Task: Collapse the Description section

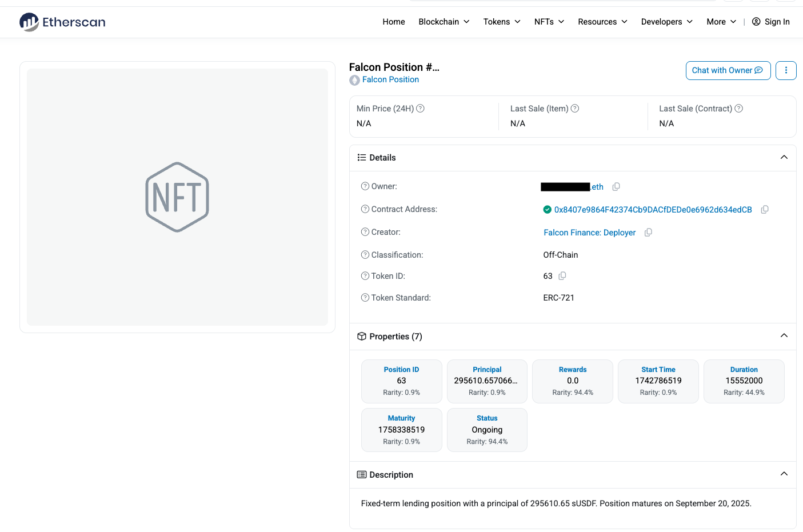Action: tap(784, 474)
